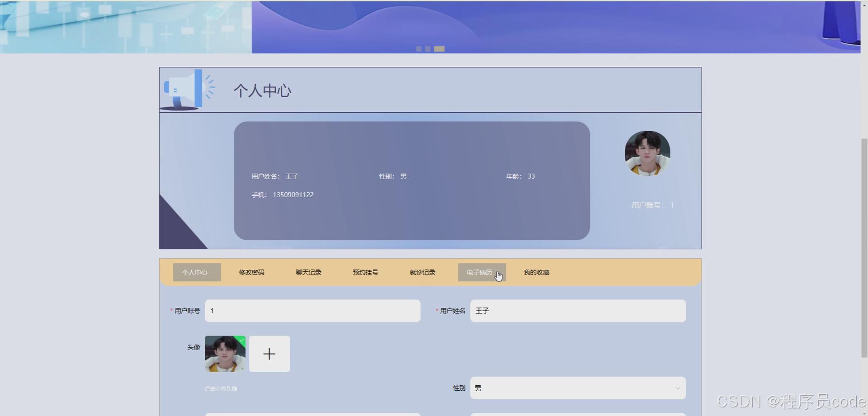The width and height of the screenshot is (868, 416).
Task: Select the first carousel indicator dot
Action: coord(419,48)
